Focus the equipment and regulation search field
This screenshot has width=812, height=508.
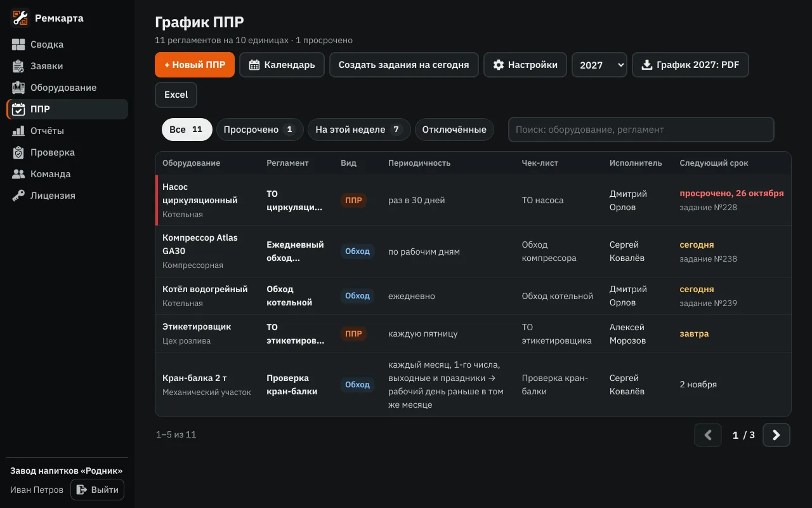pyautogui.click(x=641, y=130)
